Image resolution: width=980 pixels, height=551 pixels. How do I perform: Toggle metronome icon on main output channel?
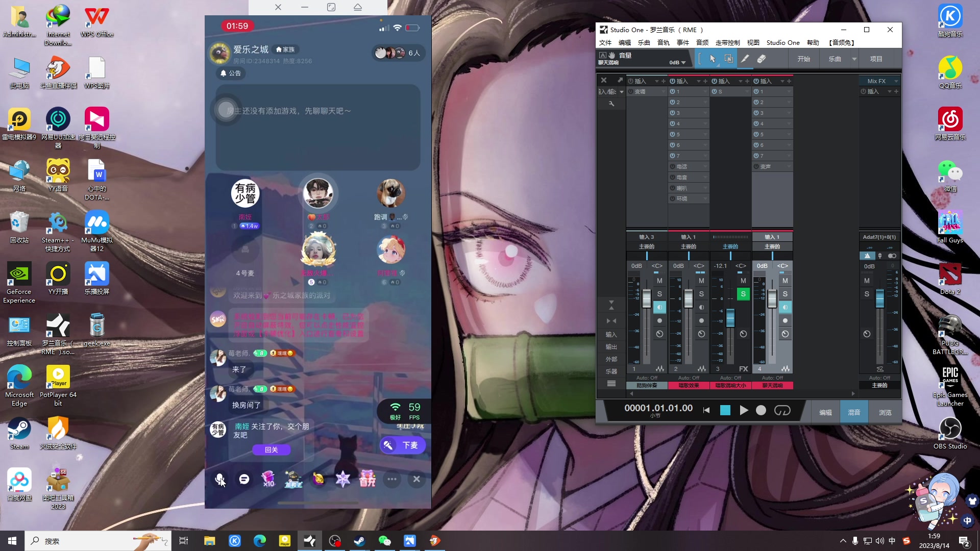tap(867, 256)
